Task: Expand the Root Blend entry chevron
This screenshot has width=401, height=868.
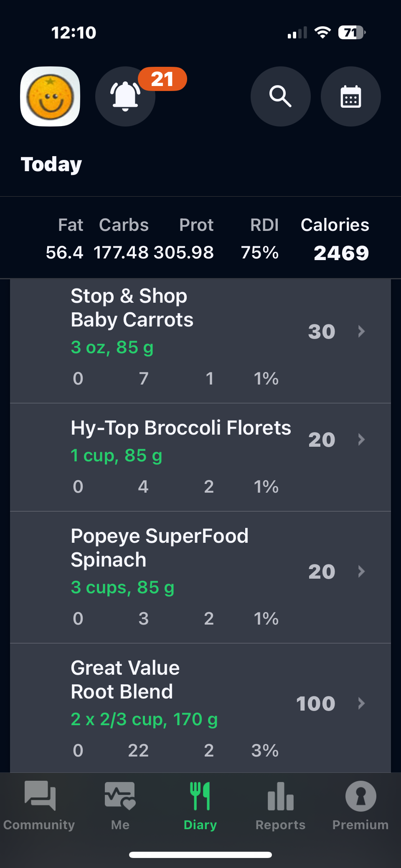Action: (x=361, y=704)
